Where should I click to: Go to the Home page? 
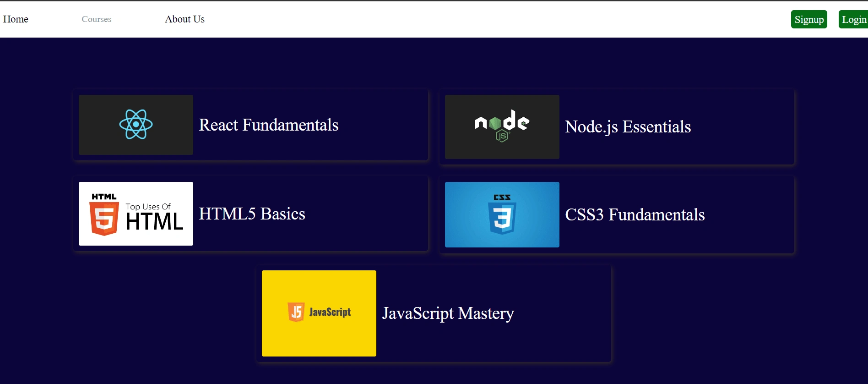16,19
